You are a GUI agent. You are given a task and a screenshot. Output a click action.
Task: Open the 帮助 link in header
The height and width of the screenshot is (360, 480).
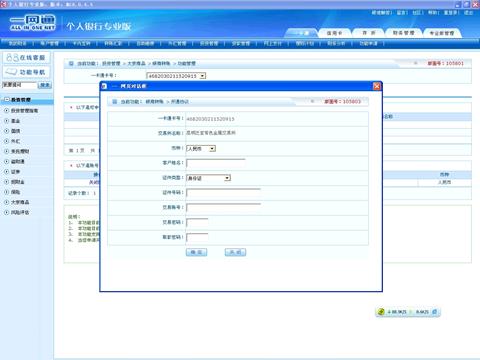(432, 13)
